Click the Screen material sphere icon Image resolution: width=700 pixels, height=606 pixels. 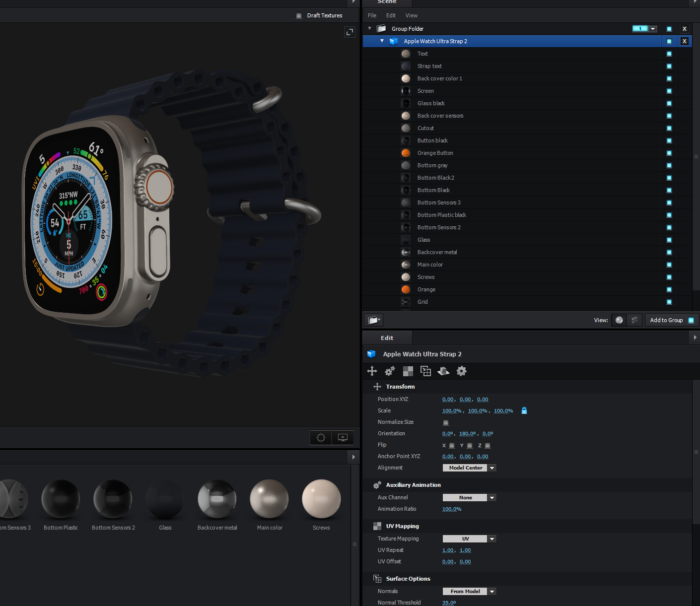click(406, 91)
